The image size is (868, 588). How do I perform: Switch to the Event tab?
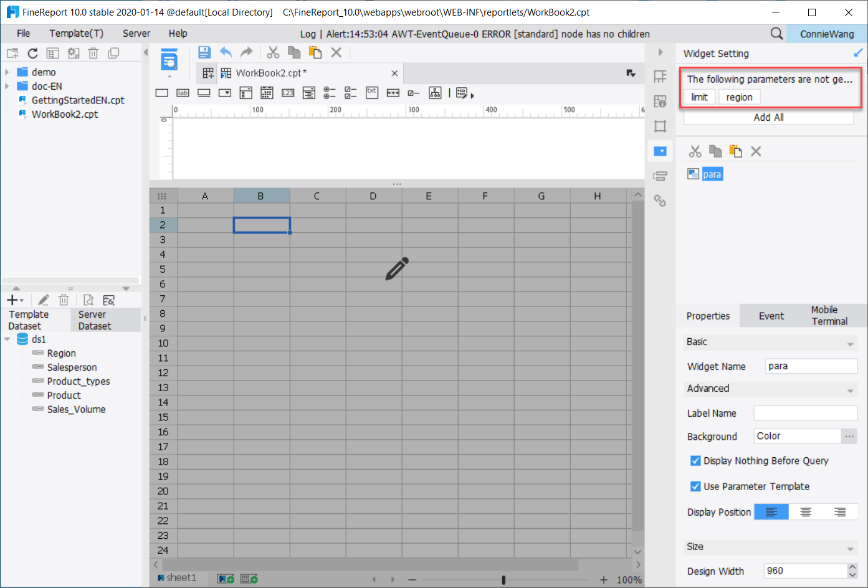pos(771,316)
